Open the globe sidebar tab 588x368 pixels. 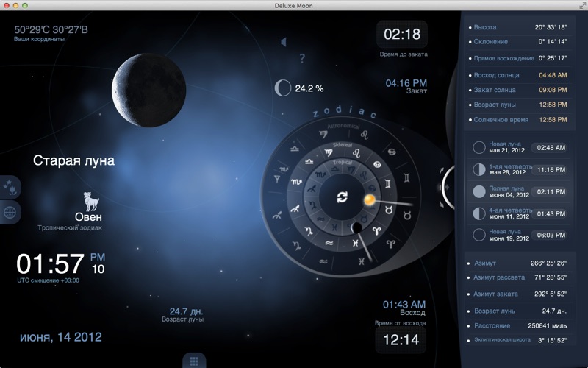[x=10, y=213]
